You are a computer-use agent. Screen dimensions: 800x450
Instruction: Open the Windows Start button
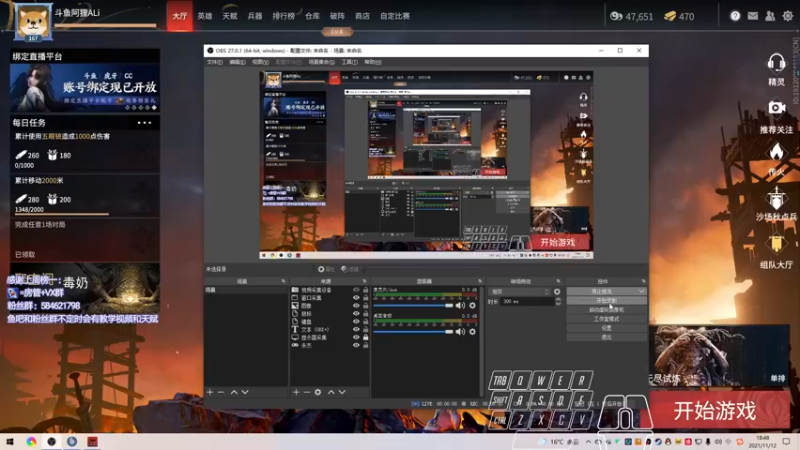10,442
